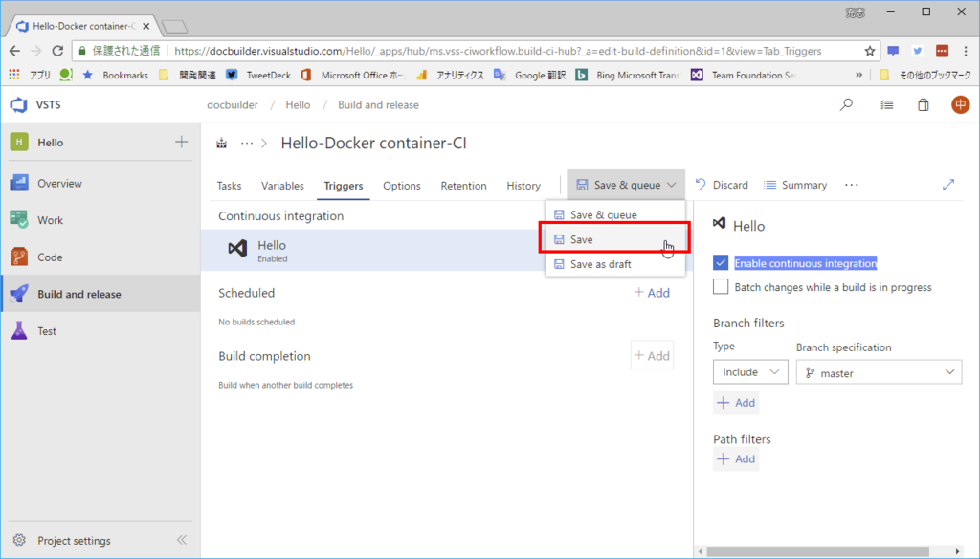This screenshot has height=559, width=980.
Task: Select the Triggers tab
Action: pos(344,186)
